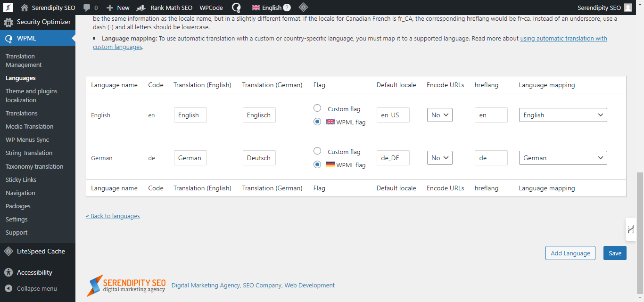Click the LiteSpeed diamond icon in admin bar
Image resolution: width=644 pixels, height=302 pixels.
pos(304,8)
